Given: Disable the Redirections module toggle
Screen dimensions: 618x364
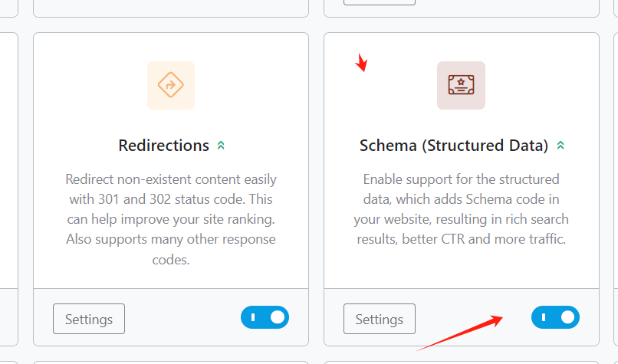Looking at the screenshot, I should click(265, 317).
